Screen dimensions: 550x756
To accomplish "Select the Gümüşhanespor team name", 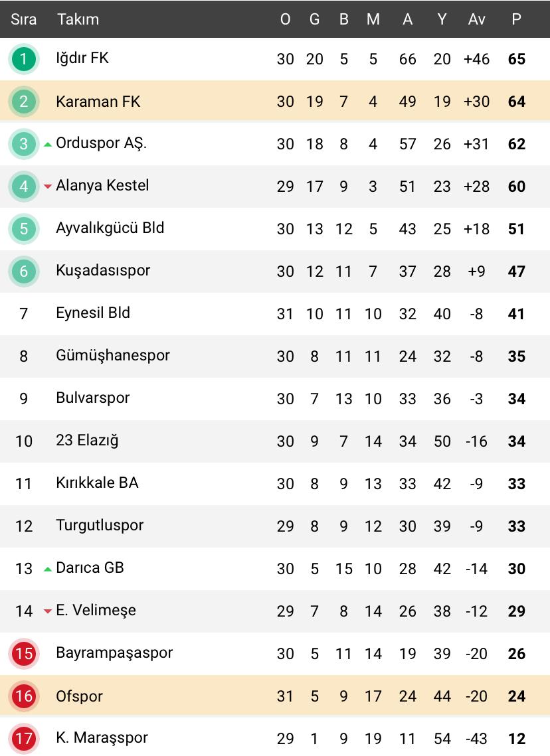I will 113,356.
